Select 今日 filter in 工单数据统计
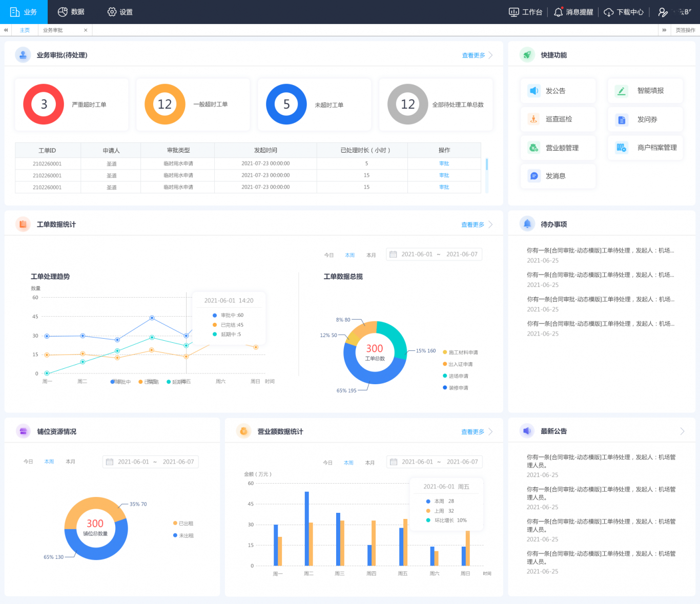700x604 pixels. 329,255
